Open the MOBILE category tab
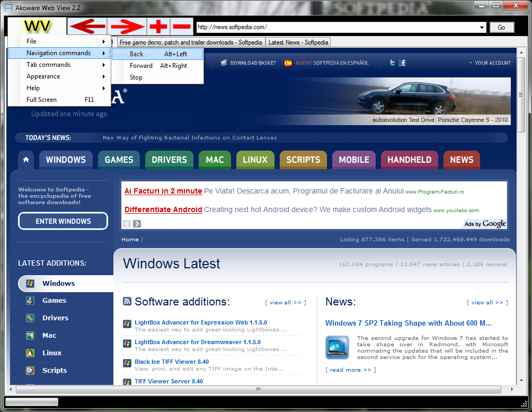Image resolution: width=532 pixels, height=412 pixels. (354, 160)
